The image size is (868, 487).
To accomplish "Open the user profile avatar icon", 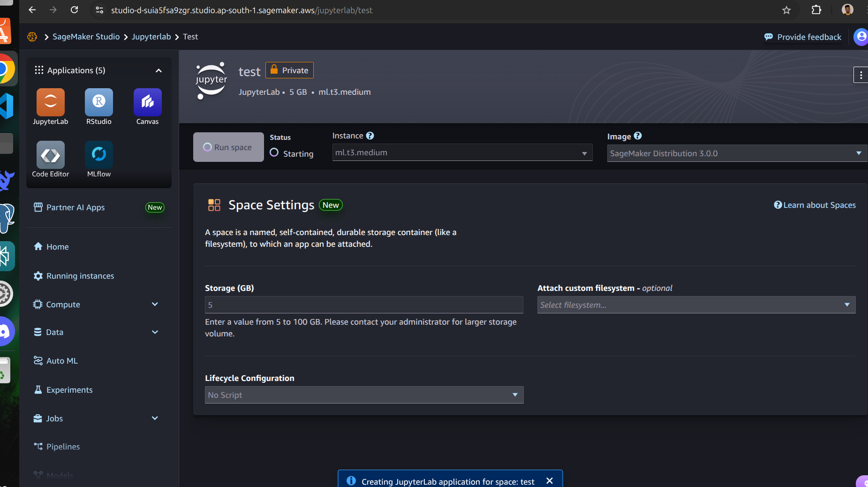I will [861, 37].
